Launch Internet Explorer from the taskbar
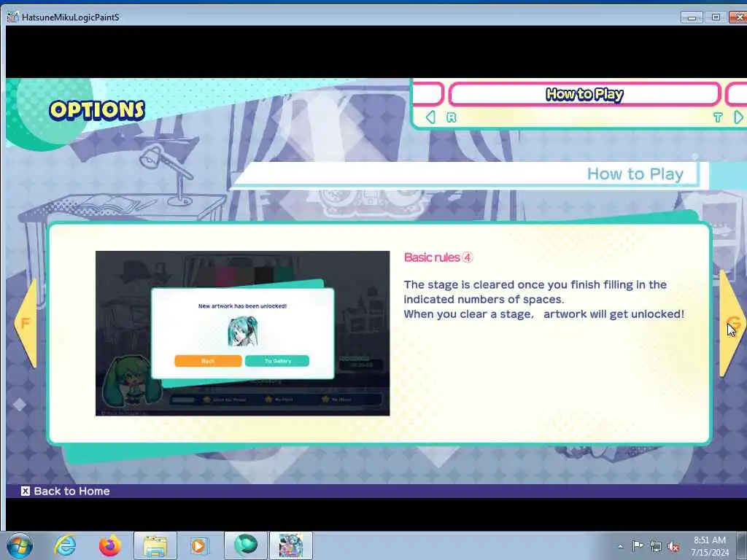The height and width of the screenshot is (560, 747). [x=65, y=545]
